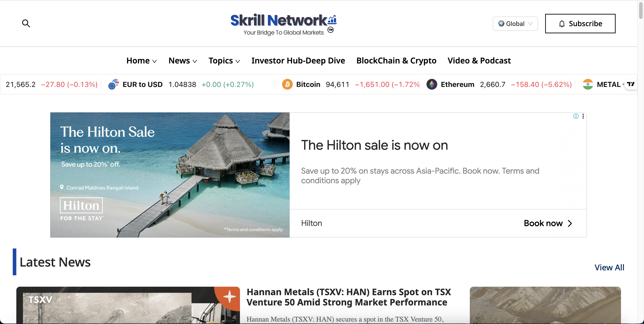Expand the Home menu dropdown

142,61
